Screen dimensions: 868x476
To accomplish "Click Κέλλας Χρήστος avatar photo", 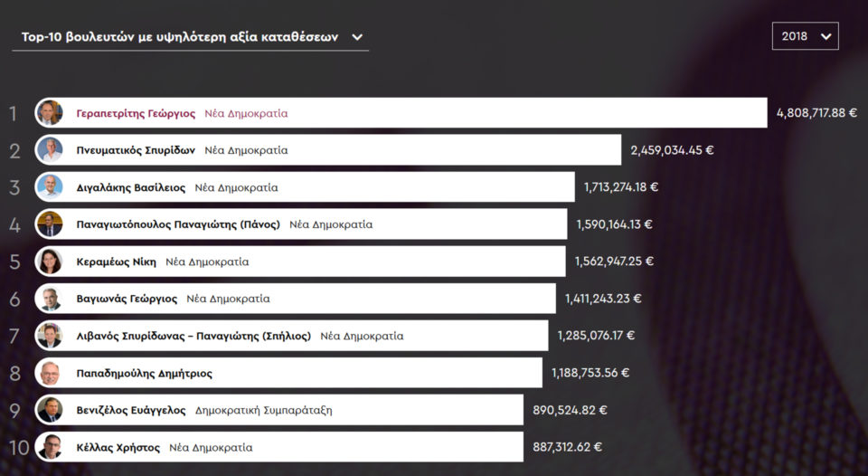I will pos(49,447).
